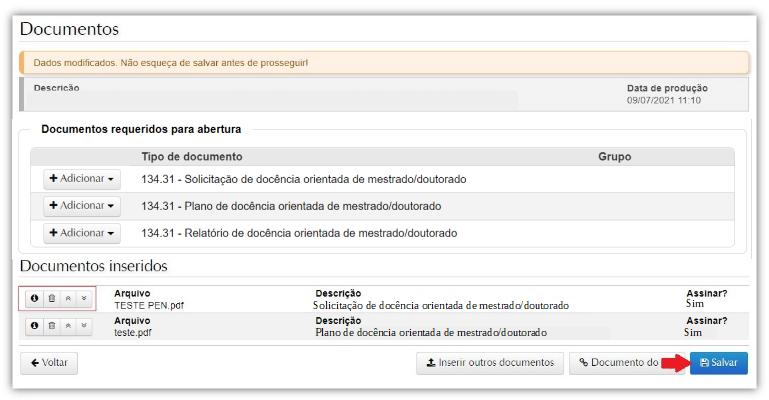Screen dimensions: 769x400
Task: Click the Tipo de documento column header
Action: click(x=192, y=157)
